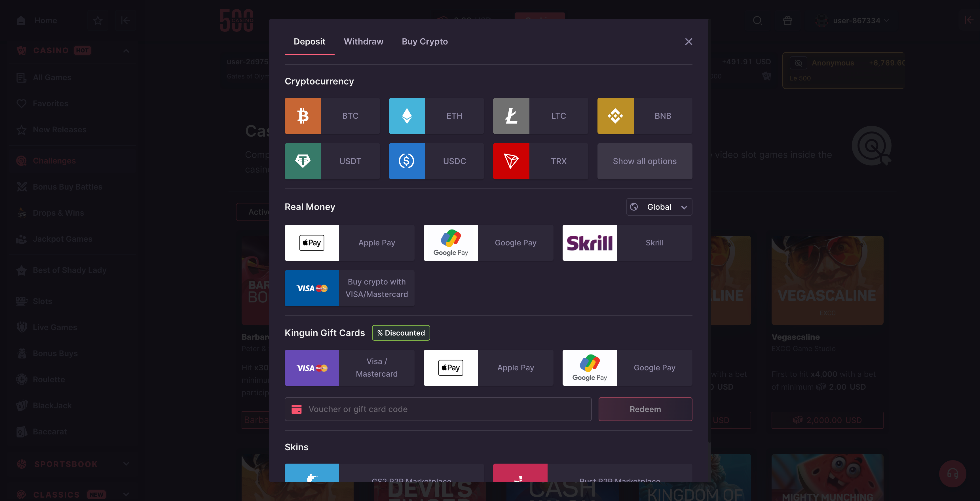
Task: Click the Google Pay logo under Real Money
Action: click(x=450, y=243)
